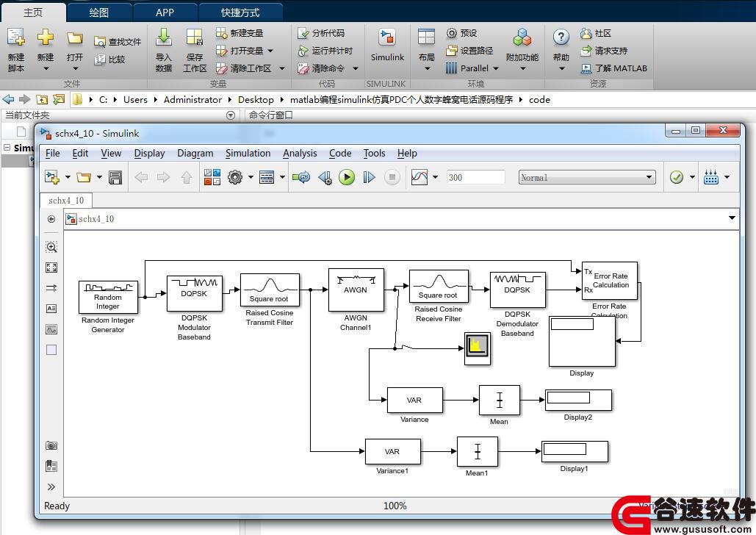The height and width of the screenshot is (535, 756).
Task: Open MATLAB Preferences gear
Action: point(451,33)
